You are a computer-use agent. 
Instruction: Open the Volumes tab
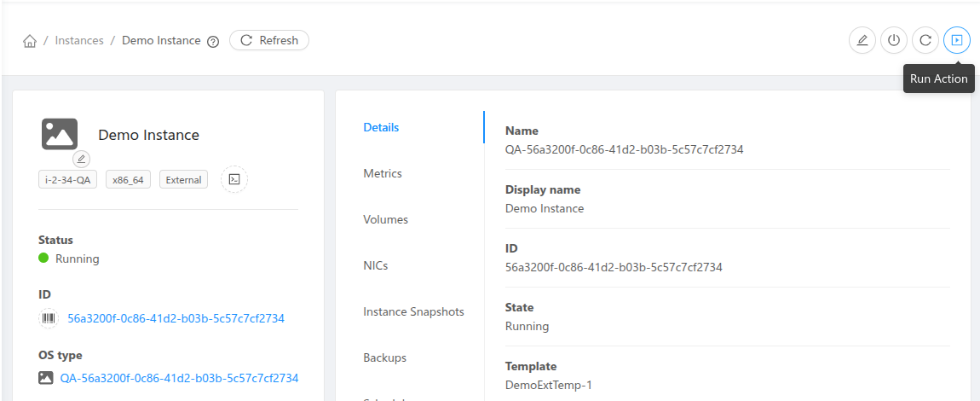[385, 219]
